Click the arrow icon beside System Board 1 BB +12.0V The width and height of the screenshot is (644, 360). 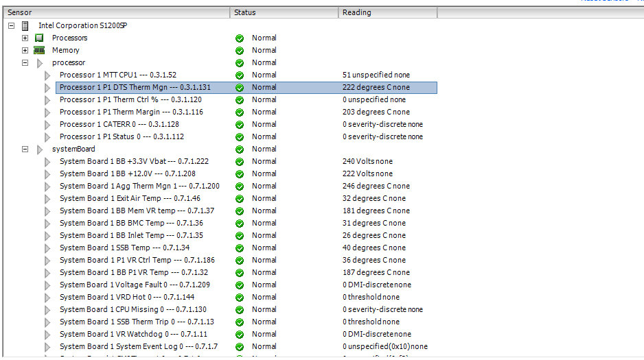coord(47,174)
